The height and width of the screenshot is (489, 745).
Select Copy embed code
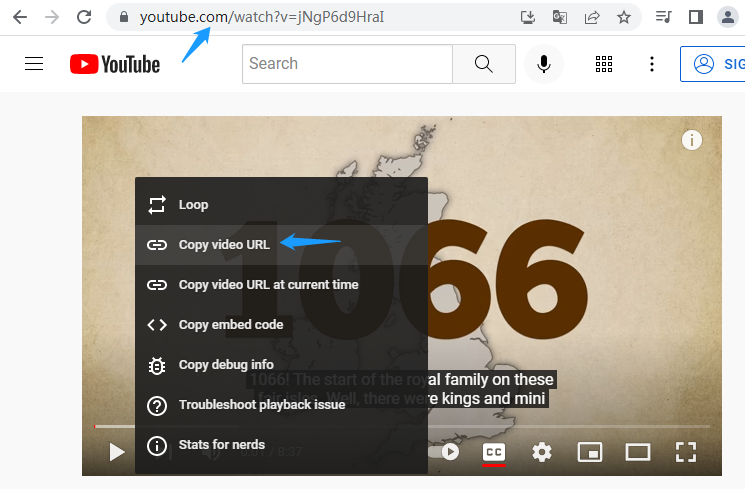[x=281, y=325]
